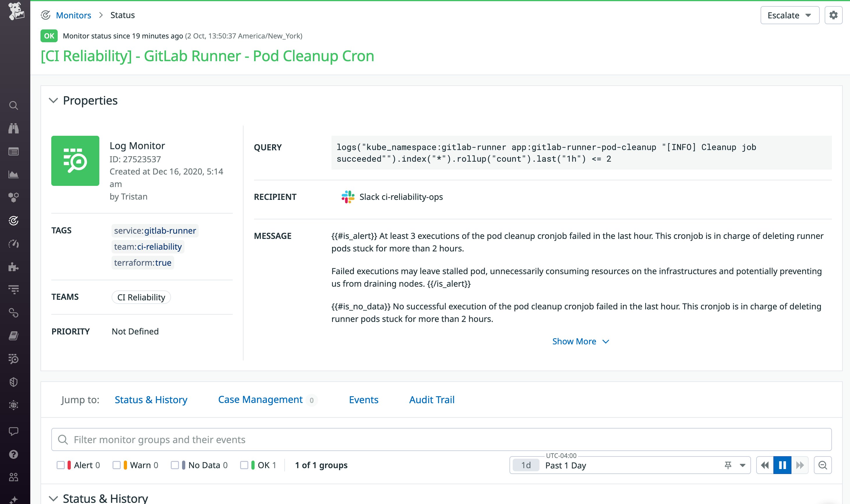
Task: Open the Watchdog panel in the sidebar
Action: click(x=14, y=128)
